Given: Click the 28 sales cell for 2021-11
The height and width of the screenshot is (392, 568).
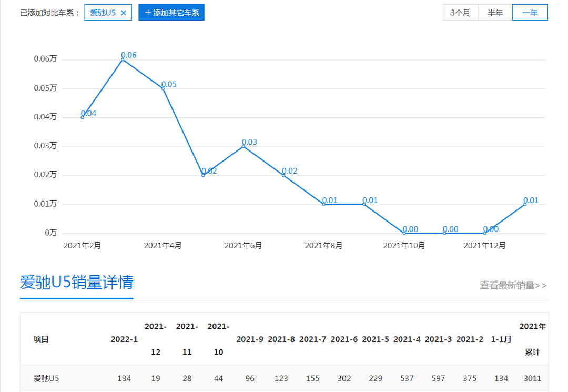Looking at the screenshot, I should [187, 379].
